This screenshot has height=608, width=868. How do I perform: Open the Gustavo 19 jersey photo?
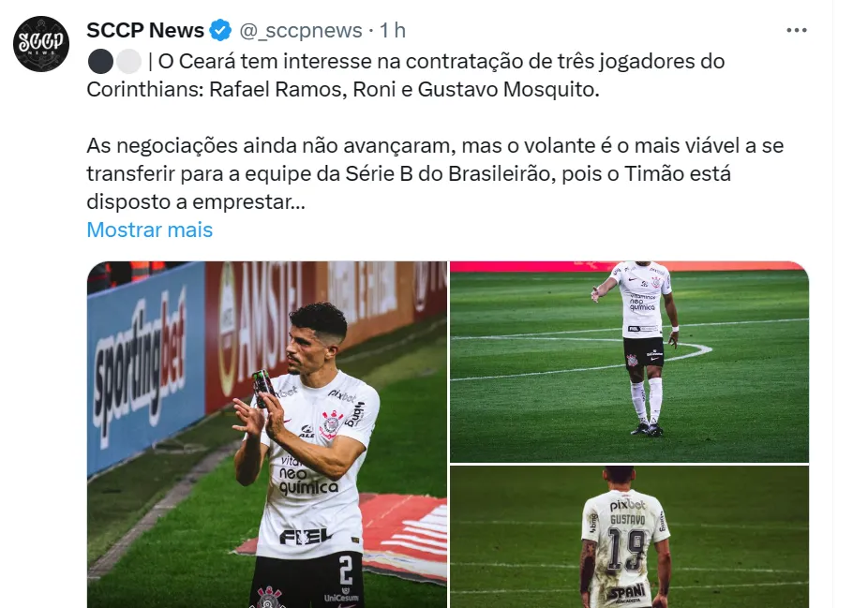point(629,537)
